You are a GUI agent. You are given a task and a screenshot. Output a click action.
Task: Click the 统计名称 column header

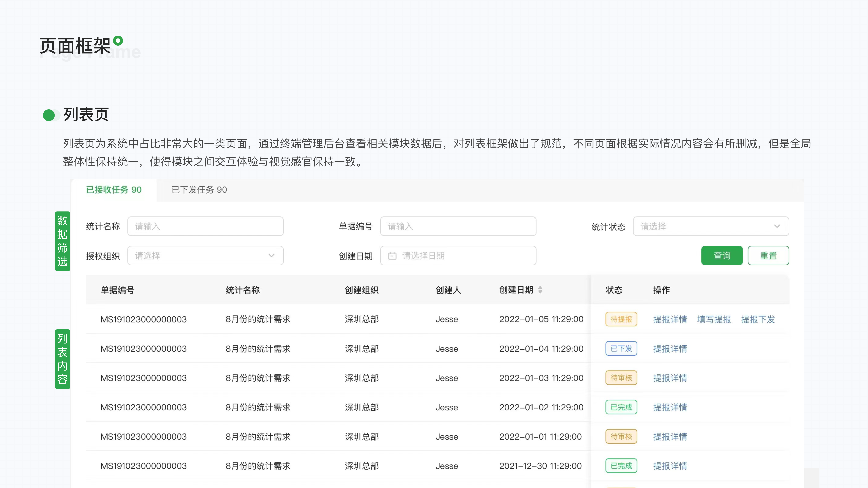243,290
